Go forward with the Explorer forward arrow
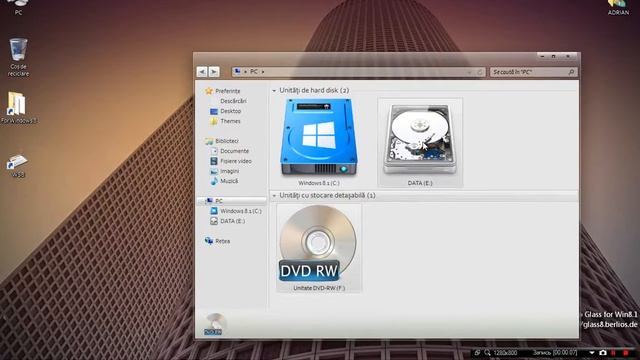 213,72
